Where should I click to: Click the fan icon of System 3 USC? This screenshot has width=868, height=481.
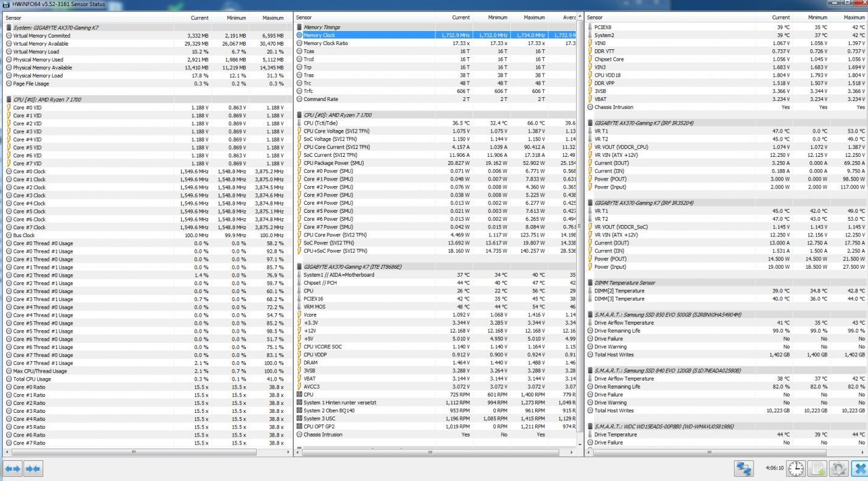click(x=299, y=418)
